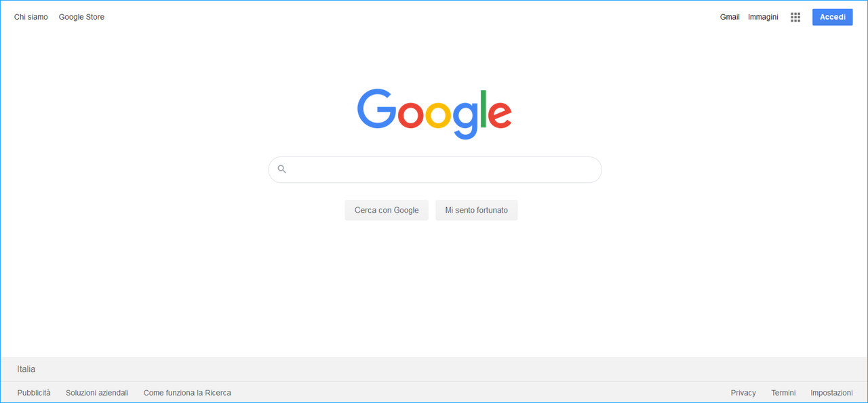Click the blue capital G in logo
This screenshot has height=403, width=868.
pyautogui.click(x=377, y=108)
